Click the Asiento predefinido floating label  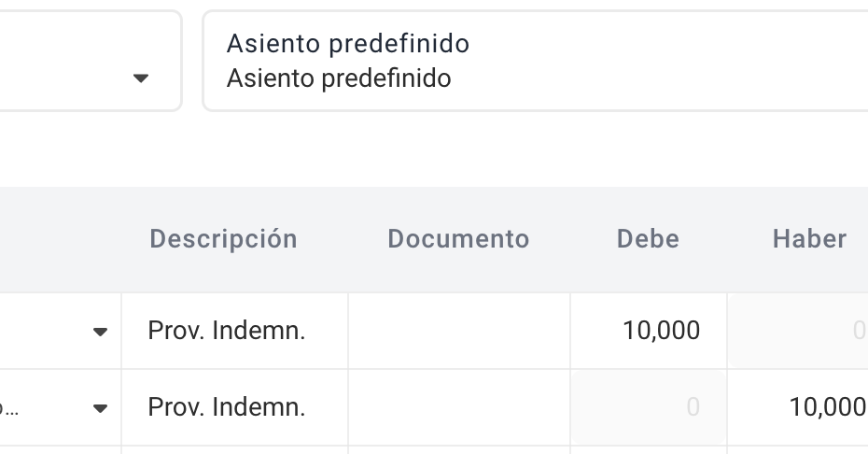pyautogui.click(x=348, y=43)
